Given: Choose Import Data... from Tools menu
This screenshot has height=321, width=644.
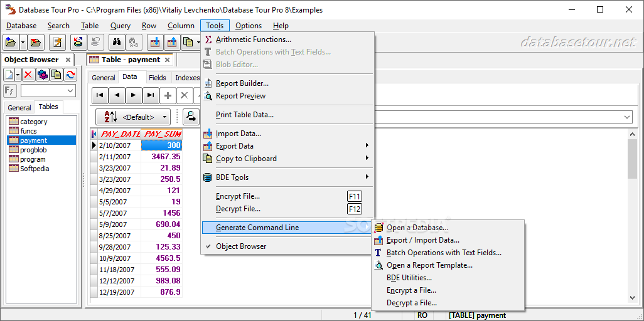Looking at the screenshot, I should [x=239, y=134].
